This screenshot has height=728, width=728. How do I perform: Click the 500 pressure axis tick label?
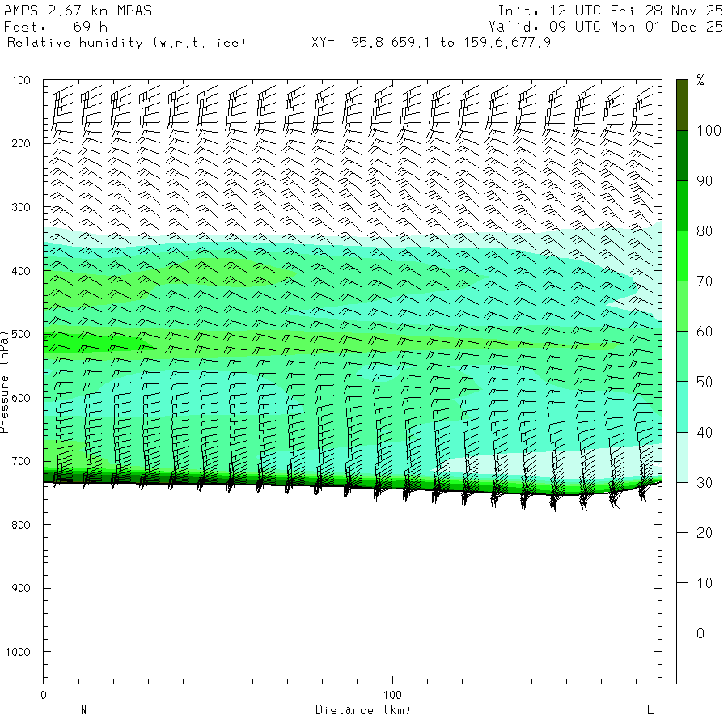pos(20,334)
